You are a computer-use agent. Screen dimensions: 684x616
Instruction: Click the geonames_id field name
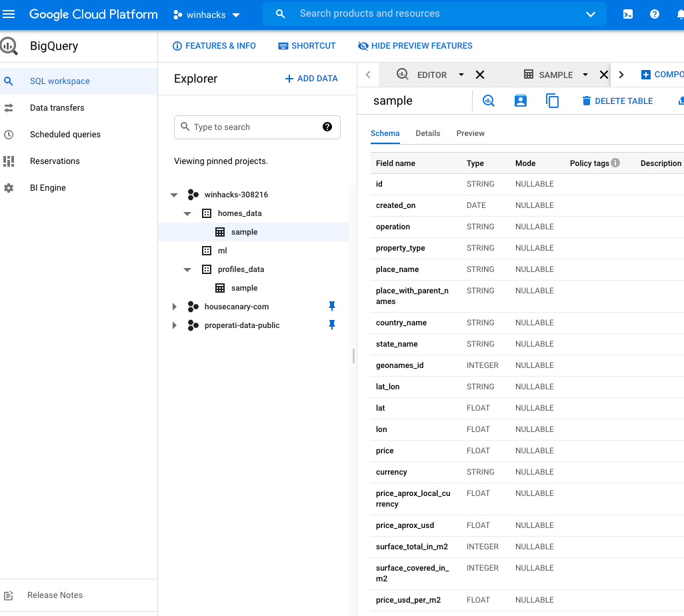399,365
